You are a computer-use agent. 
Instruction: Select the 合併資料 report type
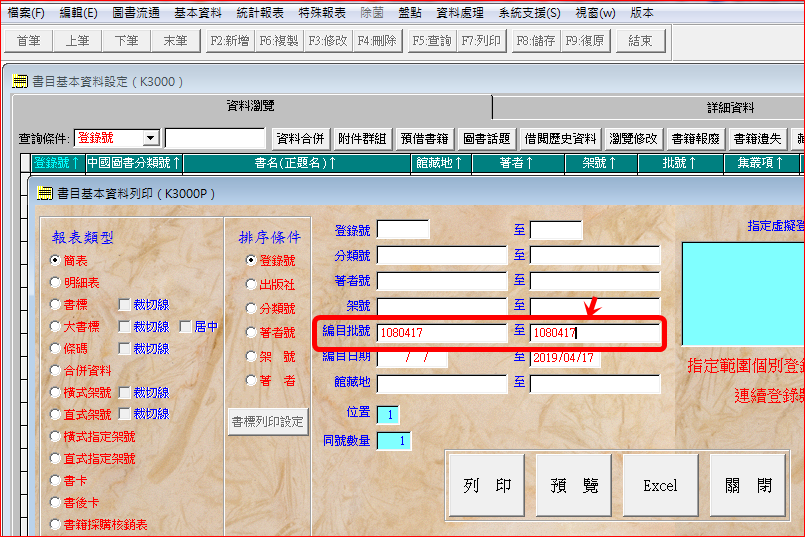(55, 371)
